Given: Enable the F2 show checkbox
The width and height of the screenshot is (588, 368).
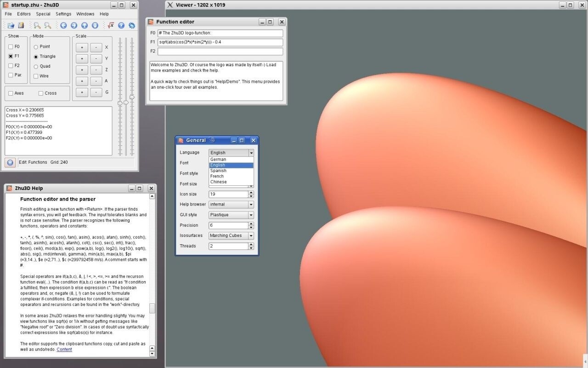Looking at the screenshot, I should click(11, 66).
